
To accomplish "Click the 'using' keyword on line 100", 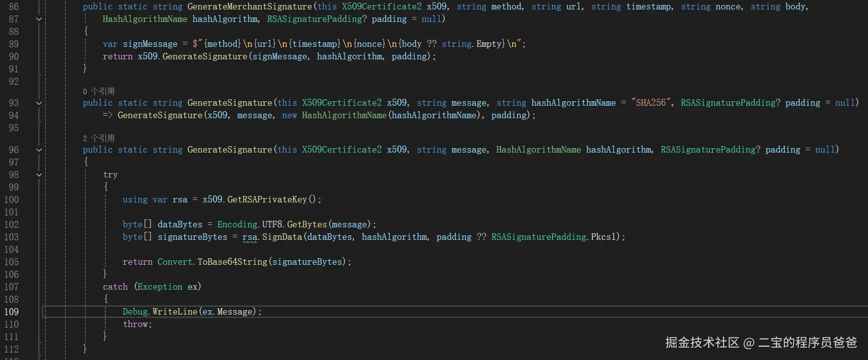I will (135, 199).
